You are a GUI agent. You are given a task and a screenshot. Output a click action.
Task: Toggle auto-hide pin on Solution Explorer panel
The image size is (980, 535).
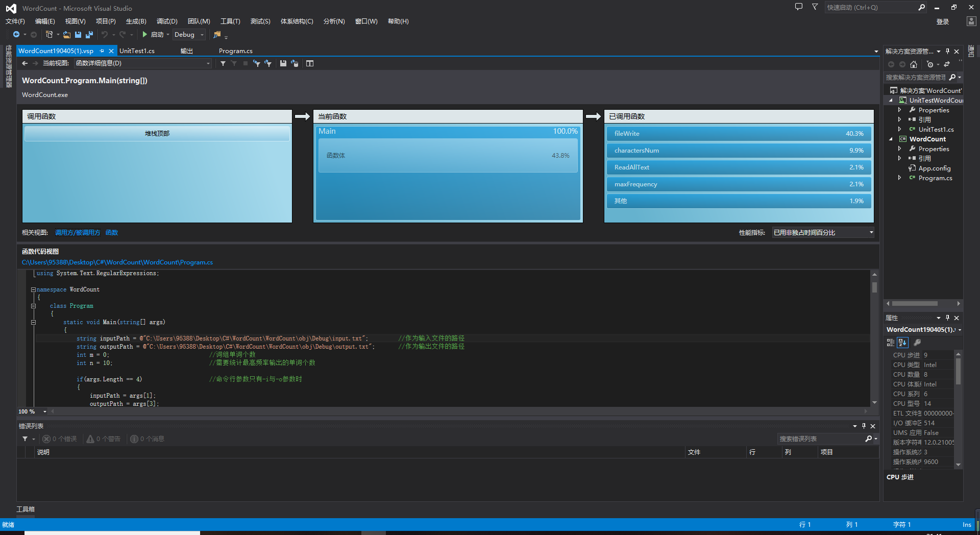point(947,51)
